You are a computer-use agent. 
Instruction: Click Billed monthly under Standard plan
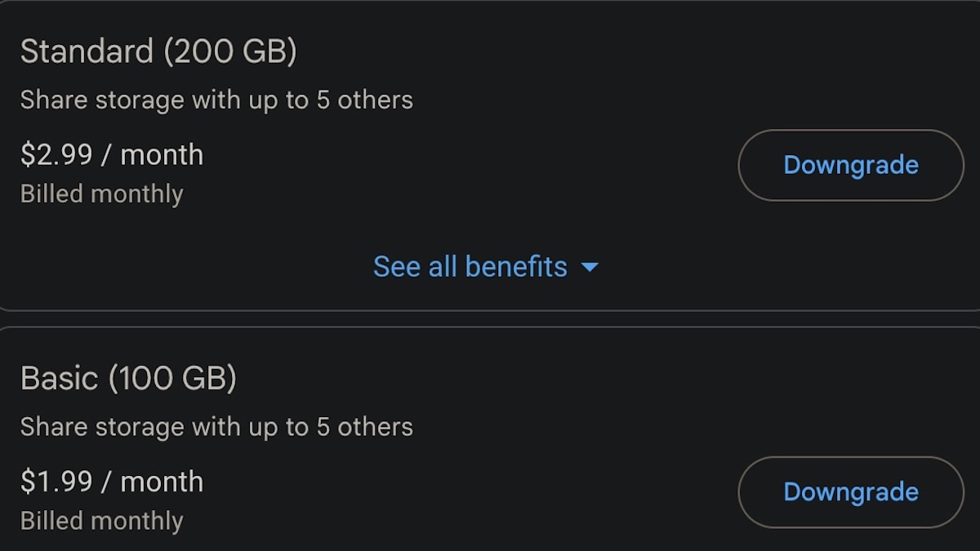(x=101, y=194)
